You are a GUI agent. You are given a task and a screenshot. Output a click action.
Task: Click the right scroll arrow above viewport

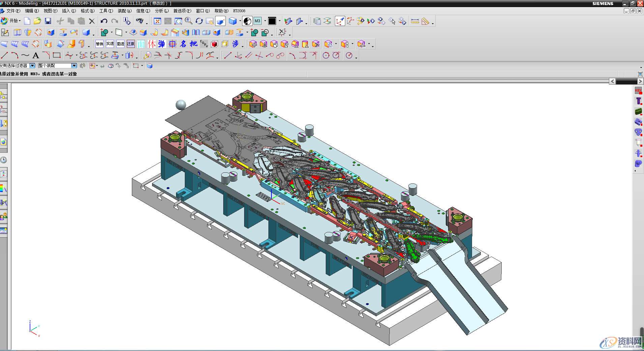(640, 81)
